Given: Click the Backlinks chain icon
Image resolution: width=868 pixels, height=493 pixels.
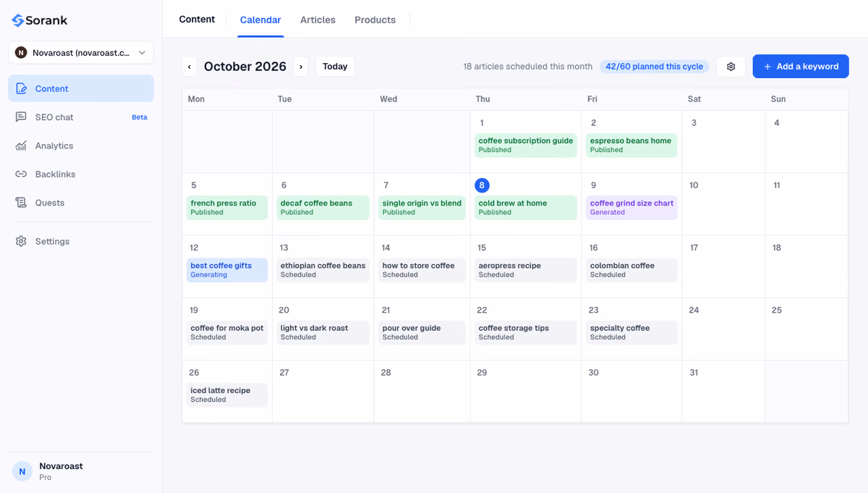Looking at the screenshot, I should pos(21,174).
